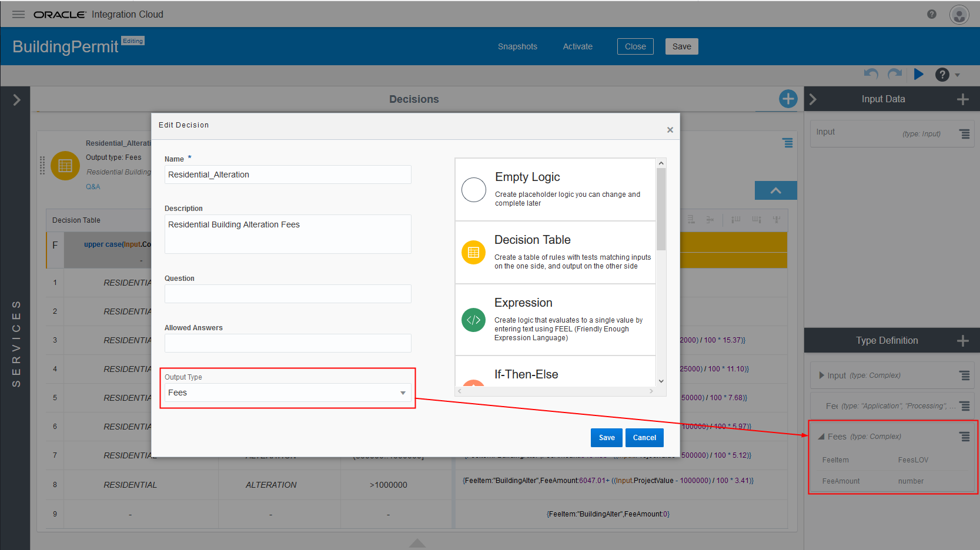Activate the BuildingPermit integration

click(x=577, y=46)
